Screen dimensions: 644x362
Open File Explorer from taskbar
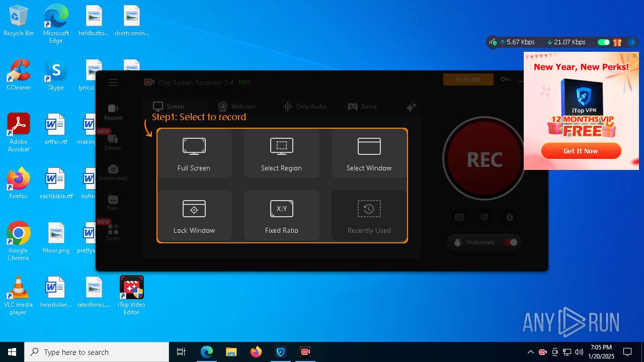[231, 352]
